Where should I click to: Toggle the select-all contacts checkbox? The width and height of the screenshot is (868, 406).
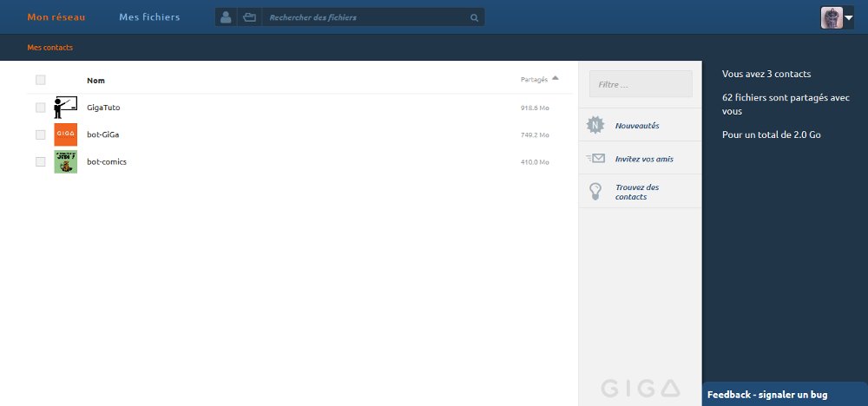tap(41, 80)
